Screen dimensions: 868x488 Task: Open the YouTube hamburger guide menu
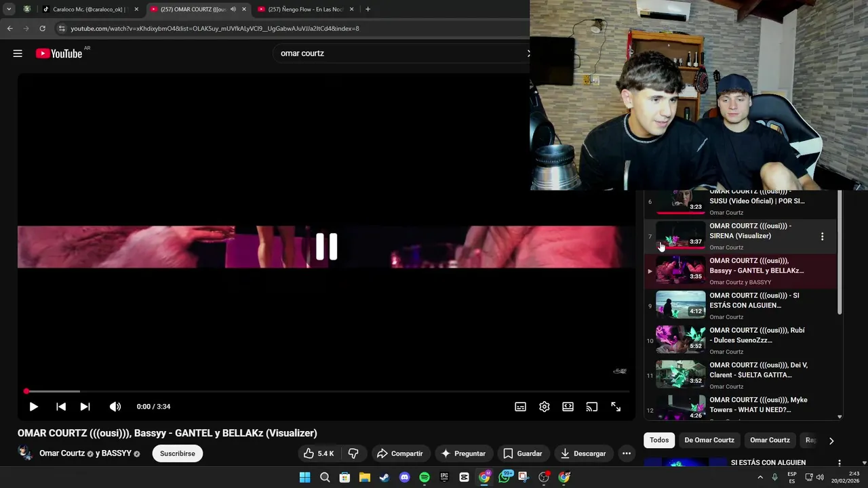18,54
